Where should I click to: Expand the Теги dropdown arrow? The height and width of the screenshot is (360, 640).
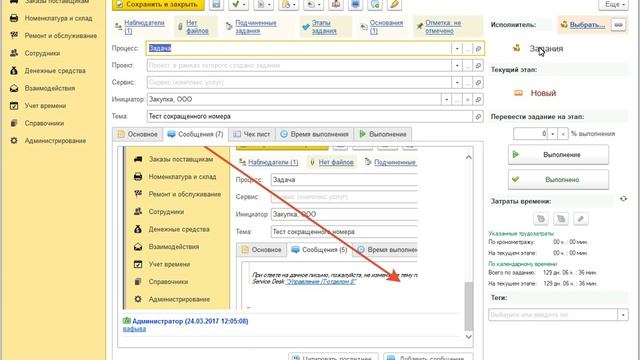623,315
